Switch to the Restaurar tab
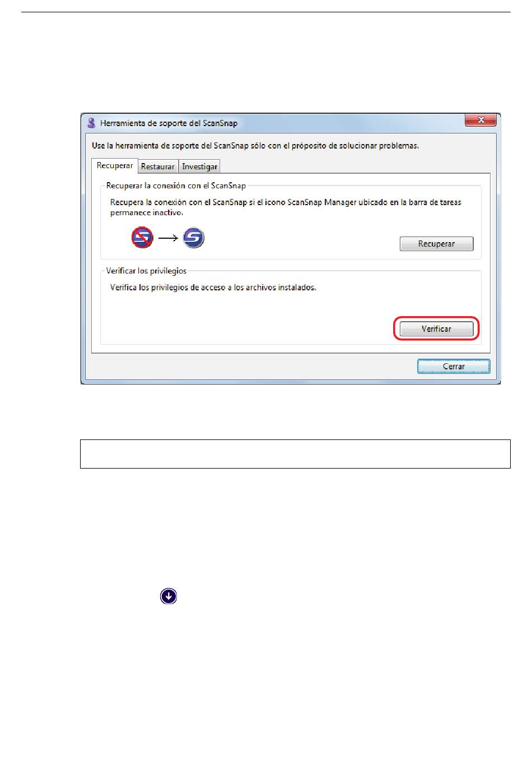 pyautogui.click(x=158, y=166)
